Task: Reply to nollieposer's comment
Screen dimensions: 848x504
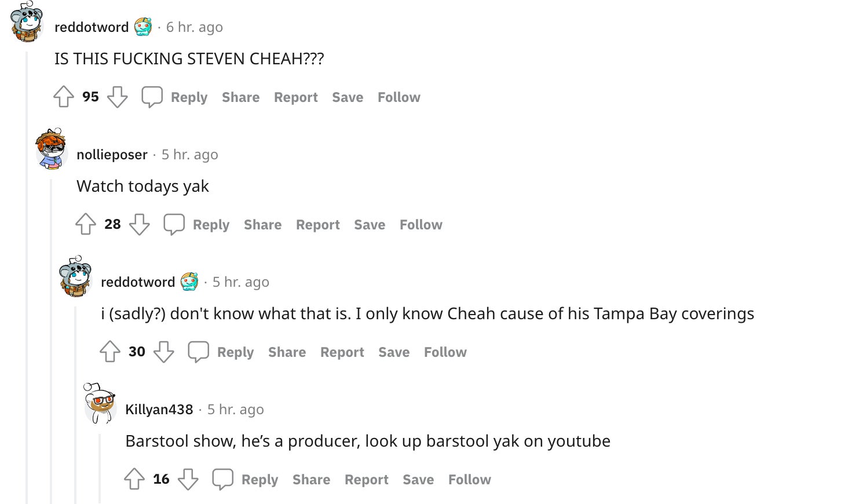Action: (200, 224)
